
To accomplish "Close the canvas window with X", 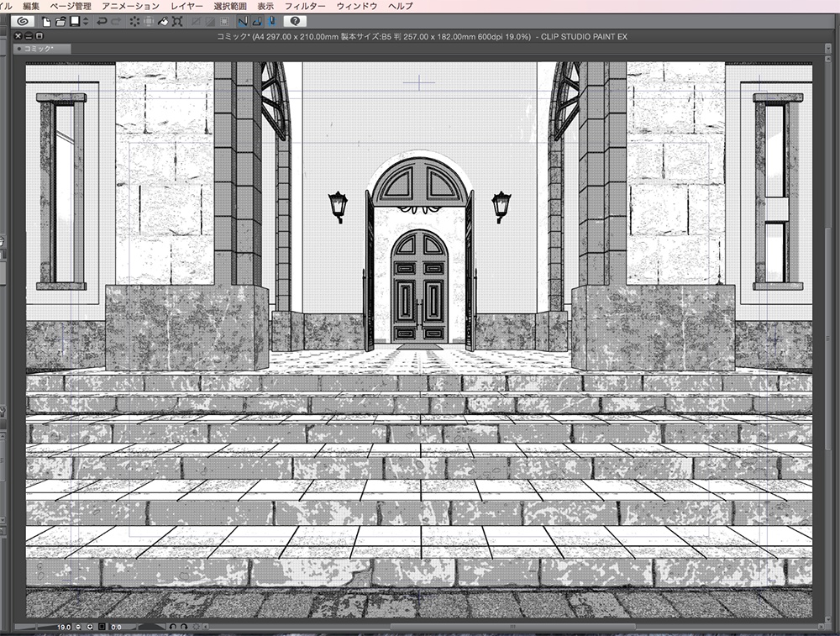I will 18,36.
